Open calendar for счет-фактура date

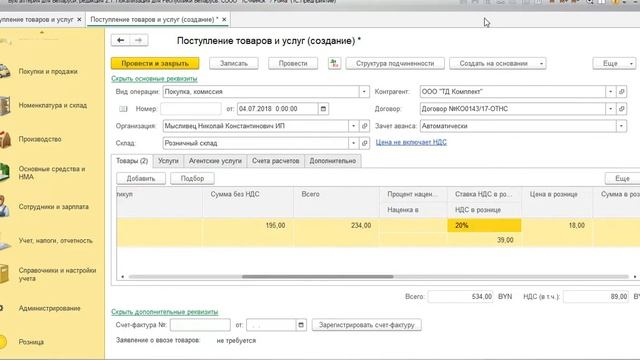(301, 325)
